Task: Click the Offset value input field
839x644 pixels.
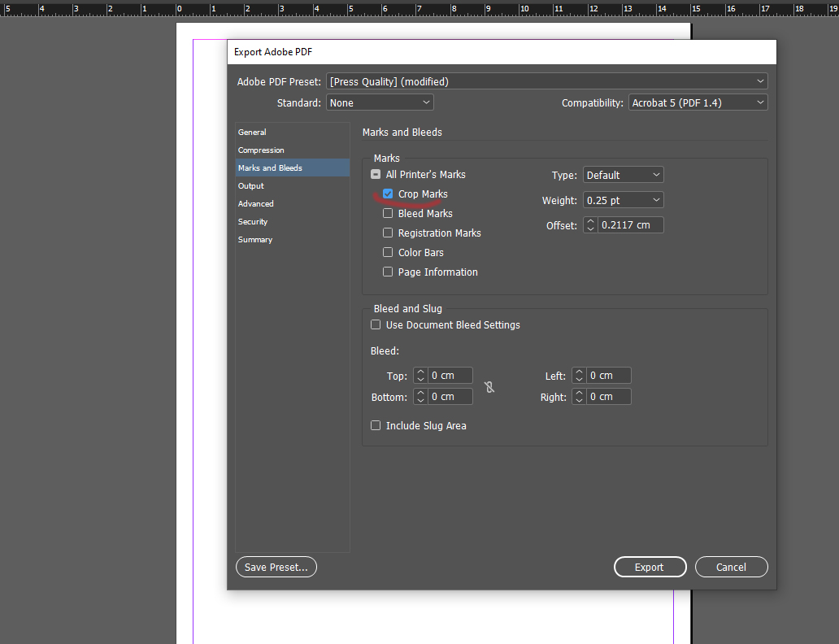Action: (x=630, y=225)
